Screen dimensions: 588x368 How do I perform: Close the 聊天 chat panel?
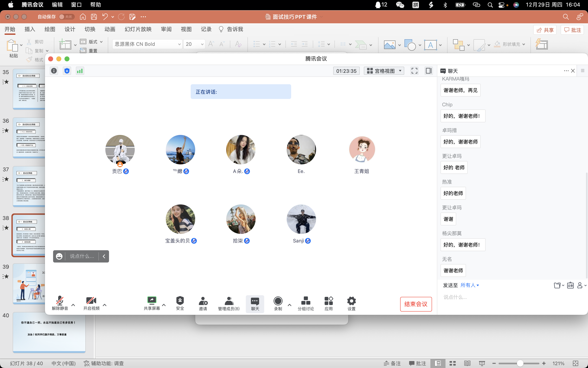point(573,71)
